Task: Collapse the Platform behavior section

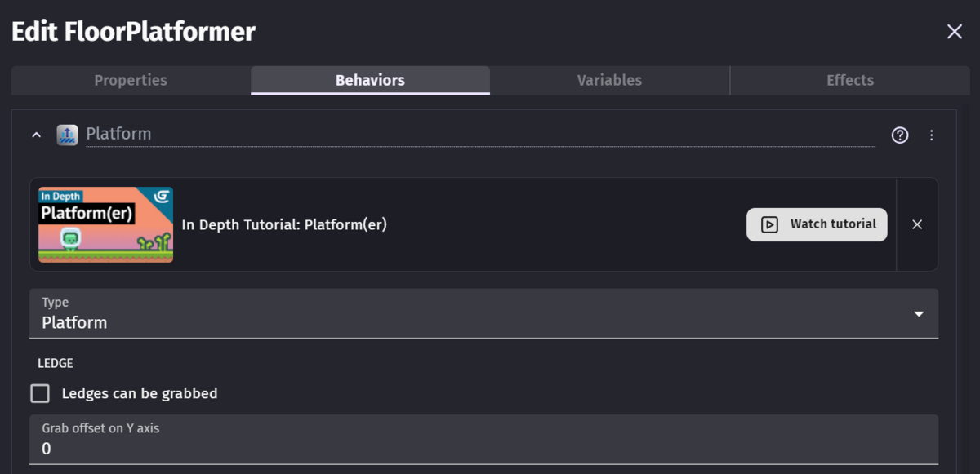Action: pyautogui.click(x=36, y=135)
